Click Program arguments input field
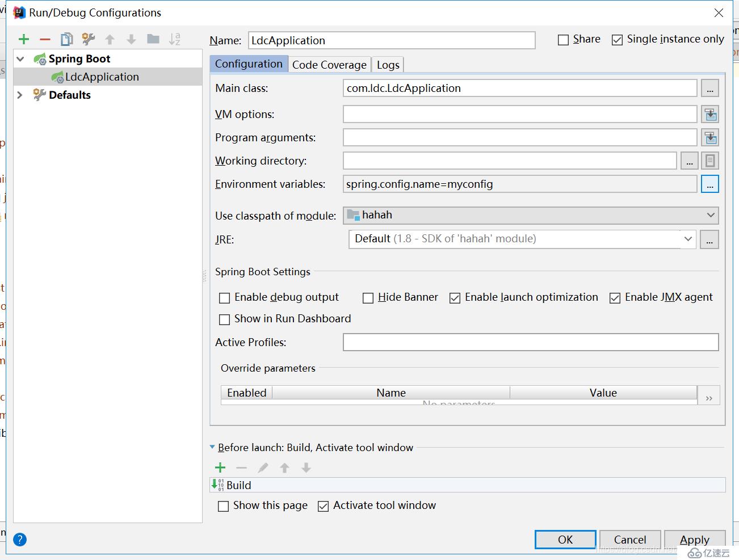The width and height of the screenshot is (739, 560). (x=520, y=137)
